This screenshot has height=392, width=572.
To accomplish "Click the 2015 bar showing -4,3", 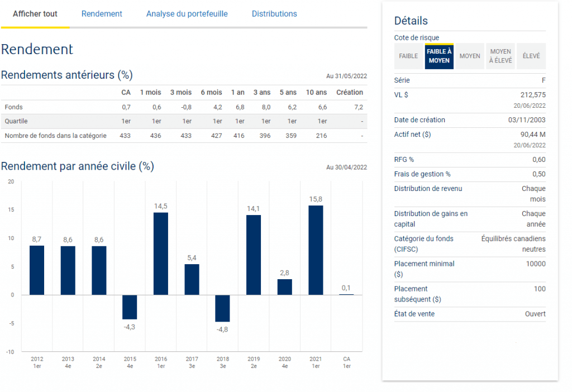I will point(130,307).
